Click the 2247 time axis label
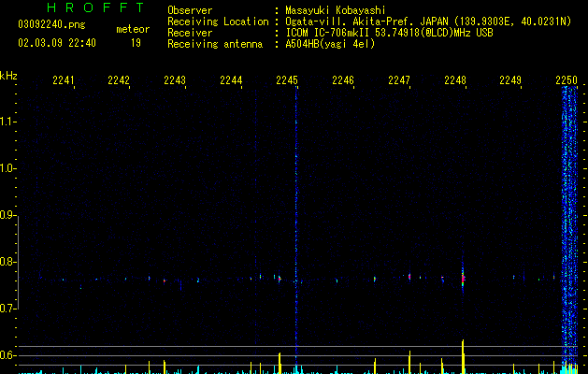588x374 pixels. pos(399,79)
